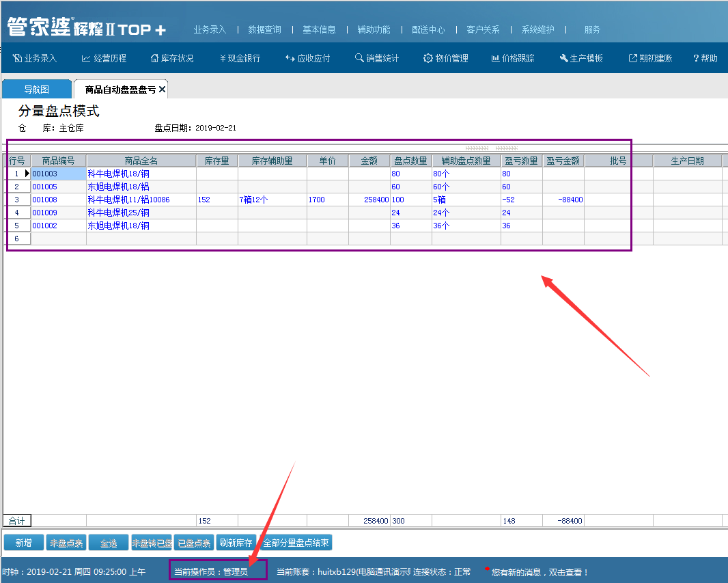Open 生产模板 production template

(x=580, y=59)
